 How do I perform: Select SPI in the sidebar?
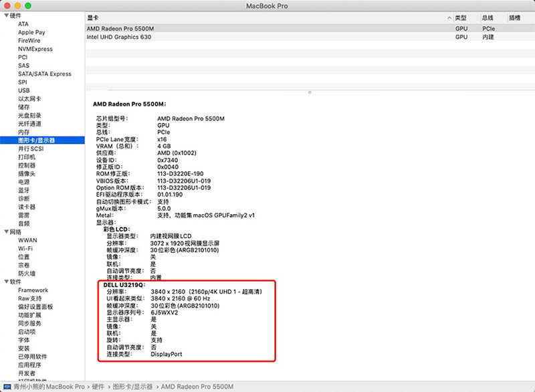click(x=23, y=82)
